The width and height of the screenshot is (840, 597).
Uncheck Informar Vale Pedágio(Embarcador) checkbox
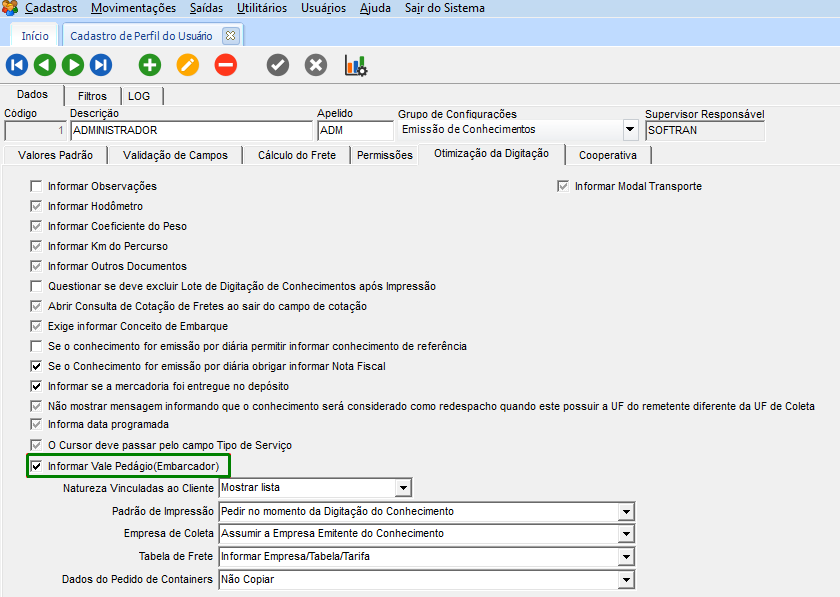(x=36, y=466)
